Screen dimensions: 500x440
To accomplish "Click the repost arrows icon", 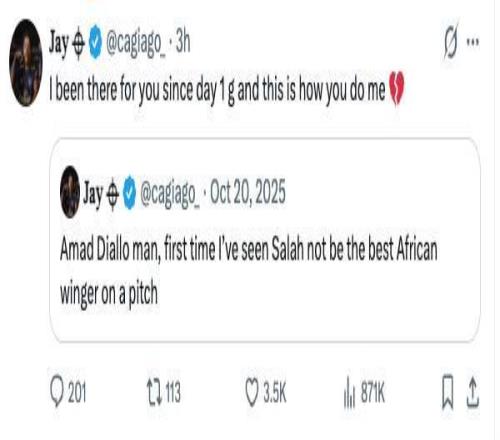I will click(x=154, y=392).
